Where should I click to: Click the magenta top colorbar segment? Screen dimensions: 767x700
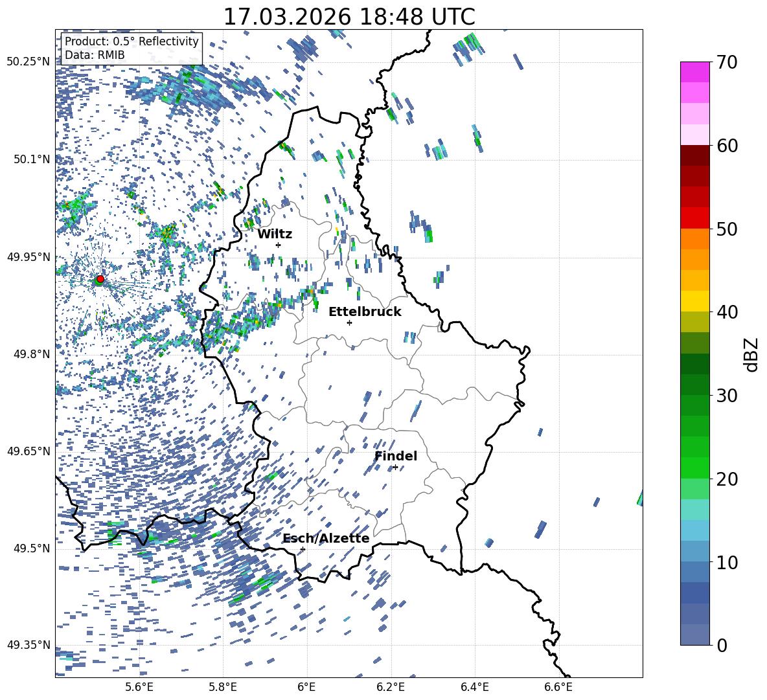point(695,72)
